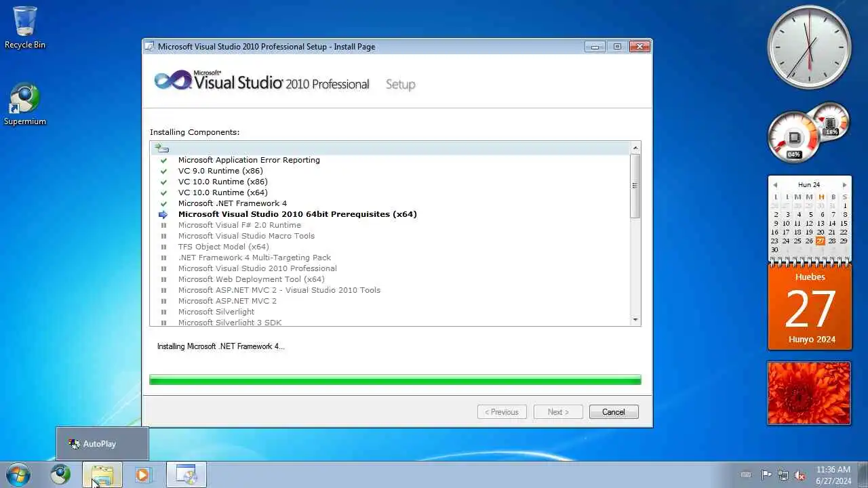Click the muted volume tray icon

coord(800,475)
